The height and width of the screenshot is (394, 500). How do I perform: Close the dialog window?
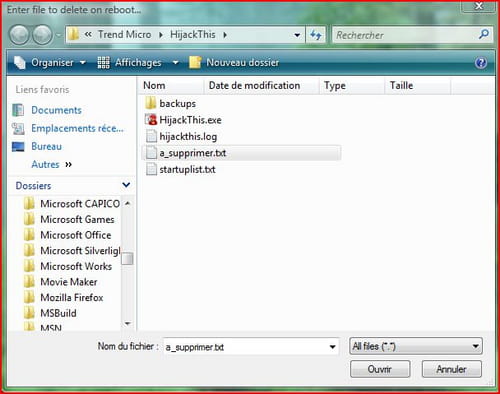coord(479,6)
